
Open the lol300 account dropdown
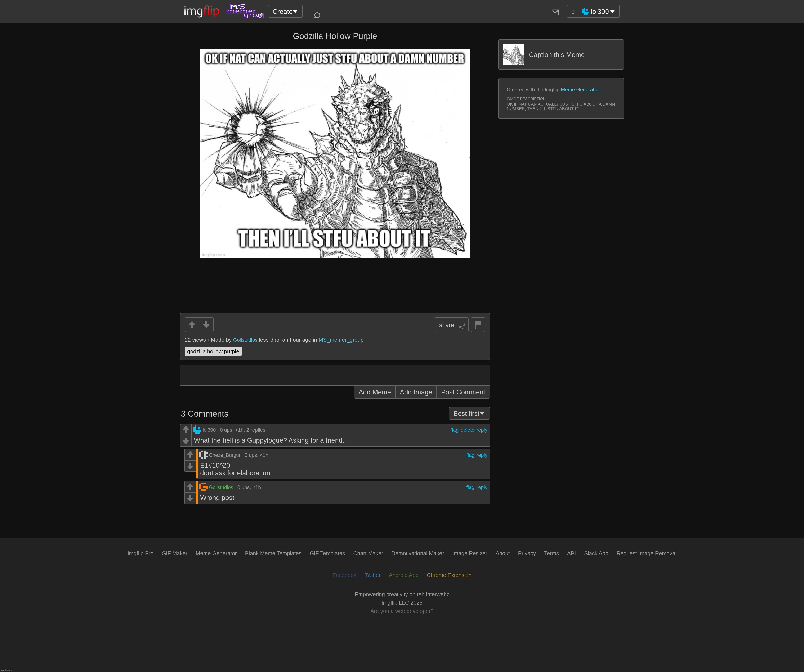(x=599, y=12)
